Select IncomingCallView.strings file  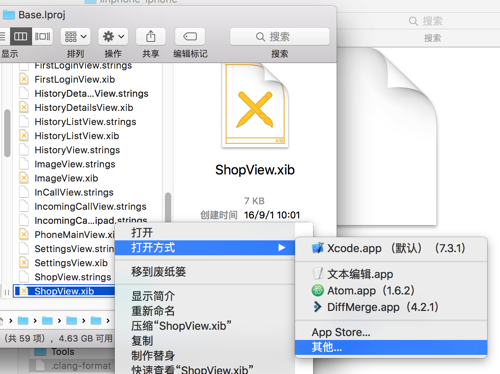(90, 207)
